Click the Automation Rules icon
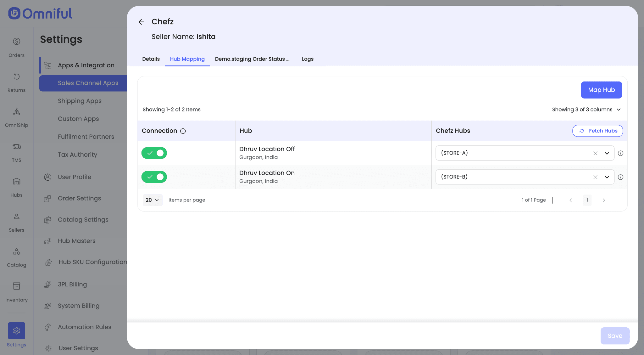This screenshot has width=644, height=355. [48, 327]
